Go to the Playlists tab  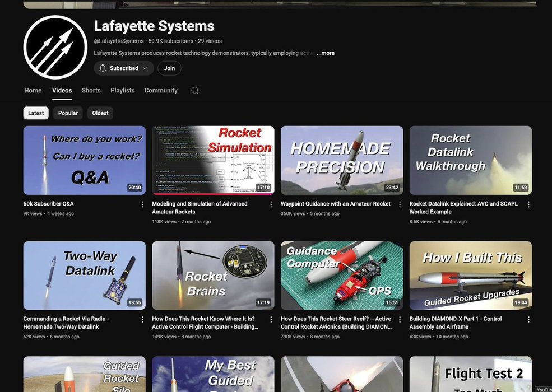[123, 90]
